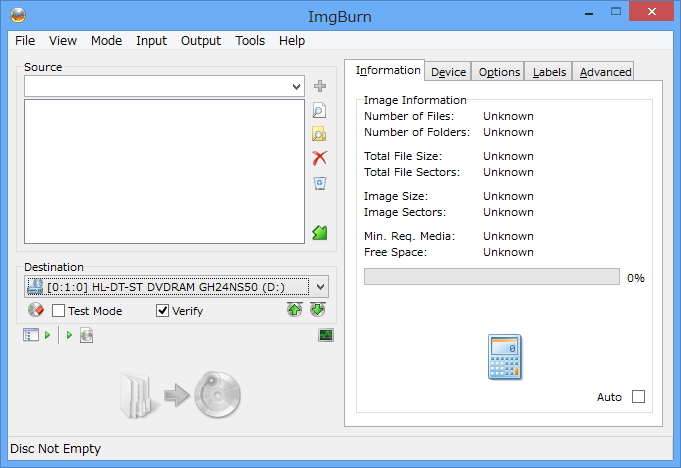Open the Tools menu
The image size is (681, 468).
click(x=250, y=41)
